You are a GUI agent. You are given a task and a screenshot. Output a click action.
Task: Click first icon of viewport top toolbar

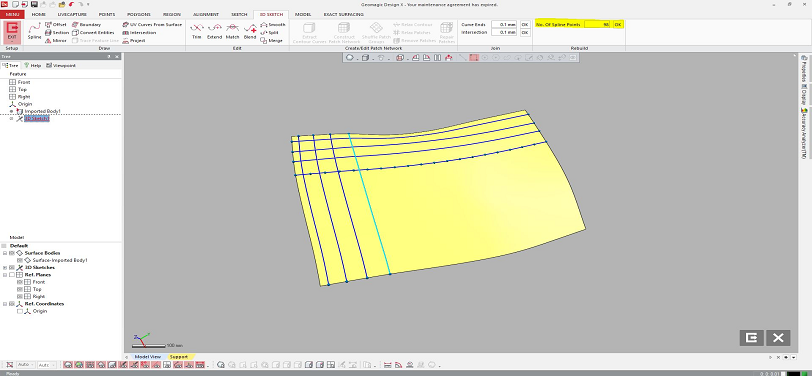[350, 57]
